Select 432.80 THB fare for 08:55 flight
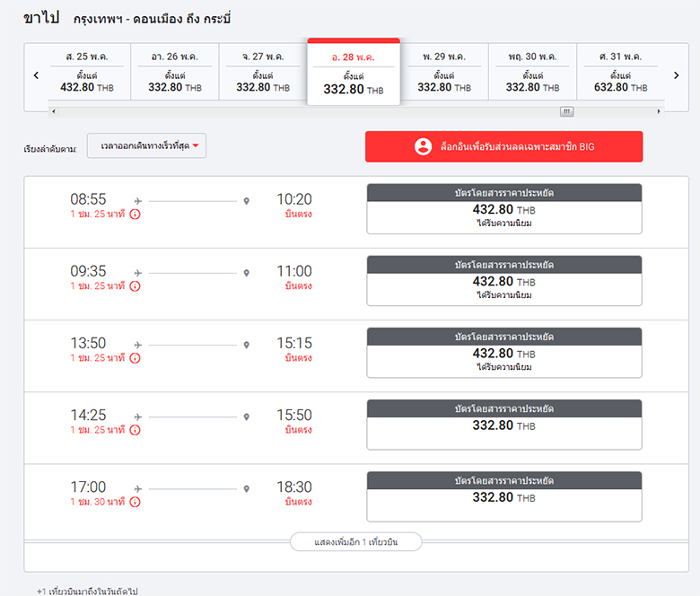The width and height of the screenshot is (700, 596). (x=503, y=209)
